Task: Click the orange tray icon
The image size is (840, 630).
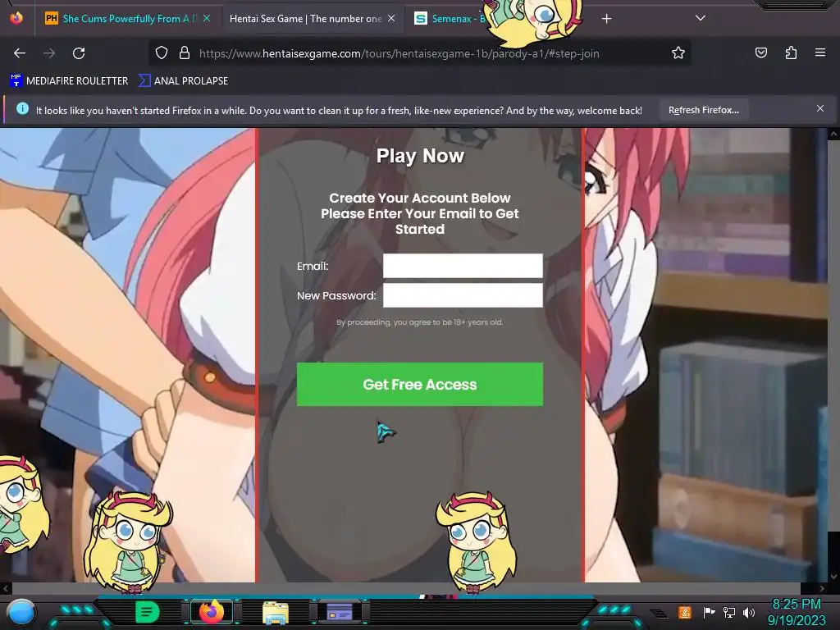Action: tap(685, 612)
